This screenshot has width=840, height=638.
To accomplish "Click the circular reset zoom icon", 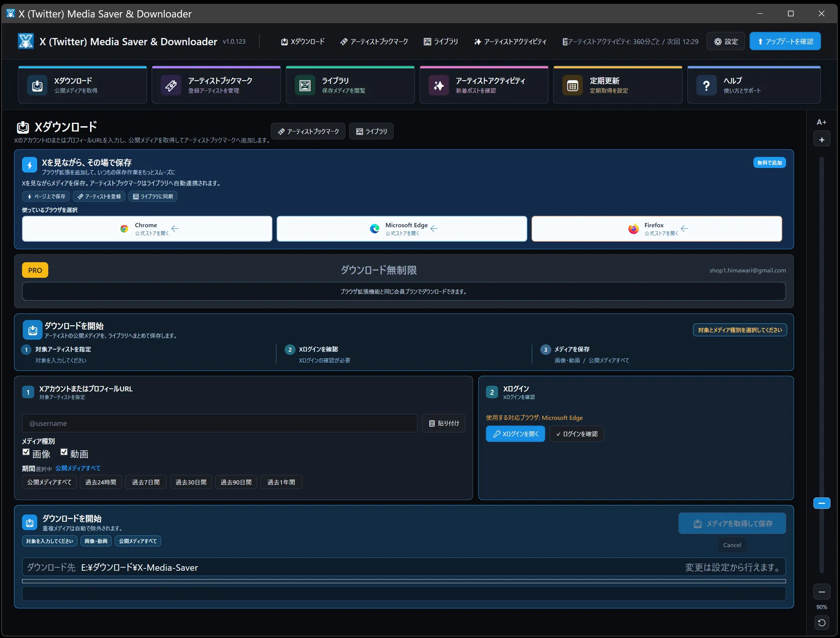I will 822,623.
